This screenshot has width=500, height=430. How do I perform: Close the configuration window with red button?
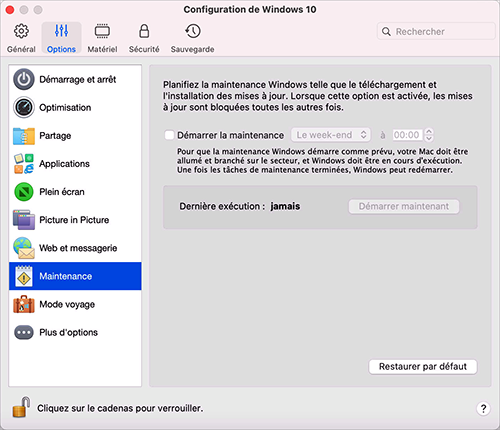pos(10,10)
